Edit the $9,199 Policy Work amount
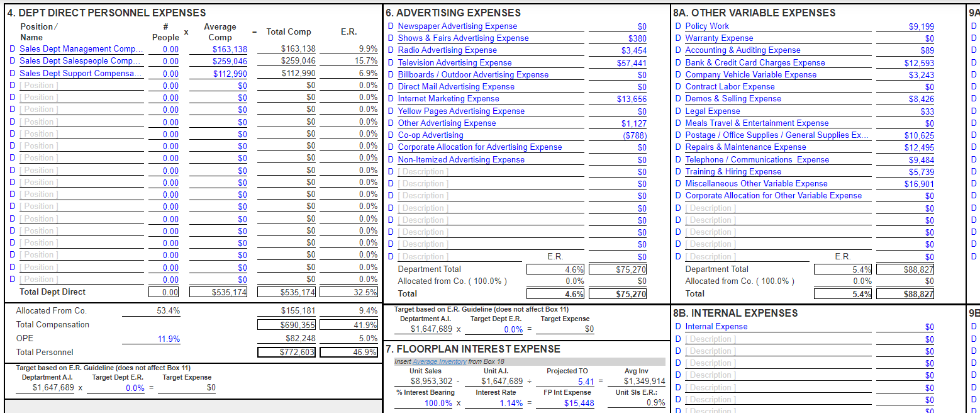Image resolution: width=980 pixels, height=413 pixels. point(906,26)
